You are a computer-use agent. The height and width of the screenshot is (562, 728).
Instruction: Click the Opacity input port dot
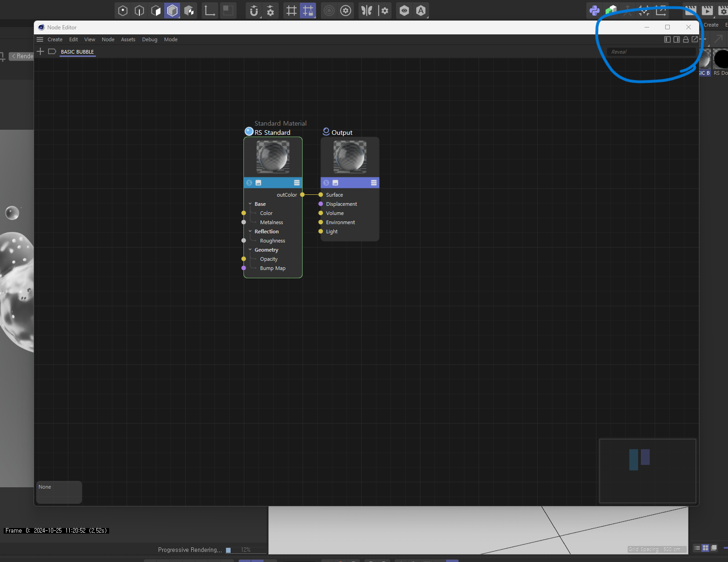pyautogui.click(x=244, y=259)
